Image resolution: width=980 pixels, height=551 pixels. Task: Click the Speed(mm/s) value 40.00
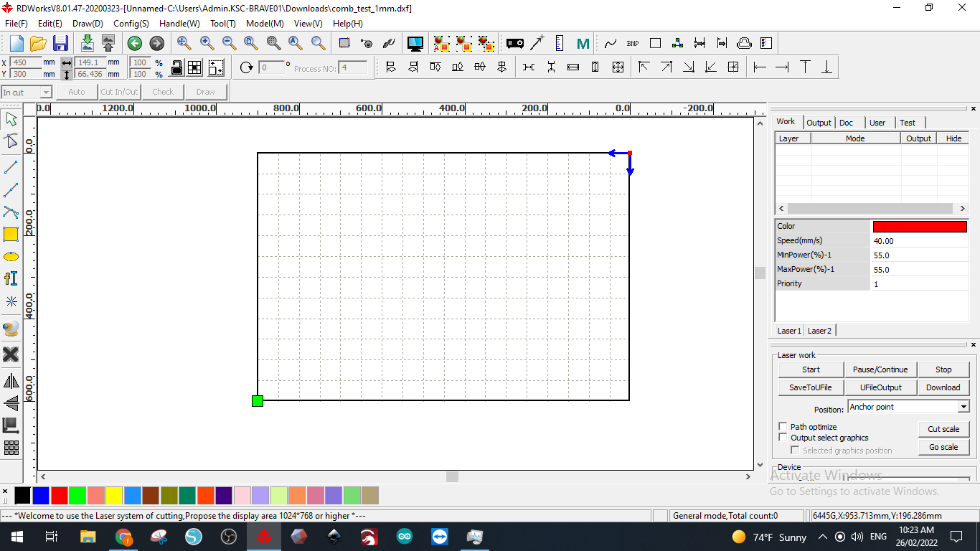920,241
